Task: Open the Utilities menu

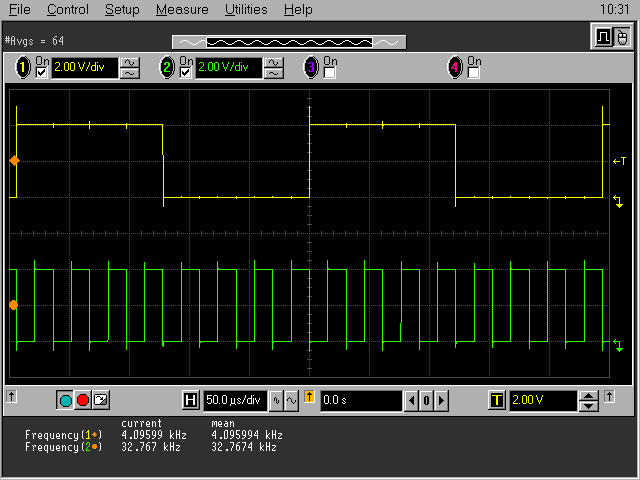Action: pyautogui.click(x=246, y=10)
